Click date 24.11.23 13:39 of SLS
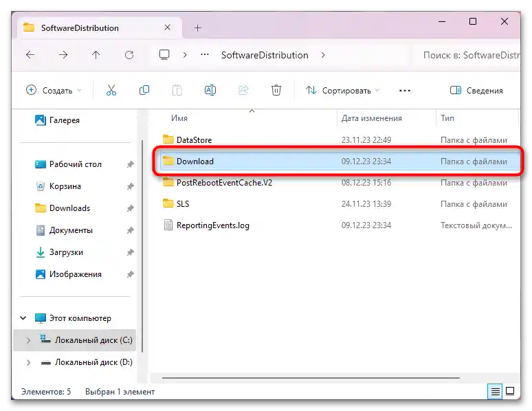The width and height of the screenshot is (532, 411). click(x=366, y=204)
